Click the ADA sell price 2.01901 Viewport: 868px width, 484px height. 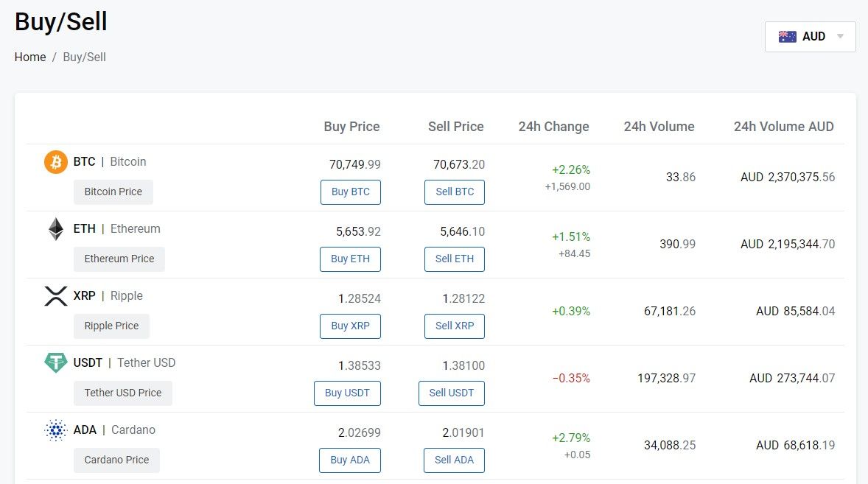(463, 432)
